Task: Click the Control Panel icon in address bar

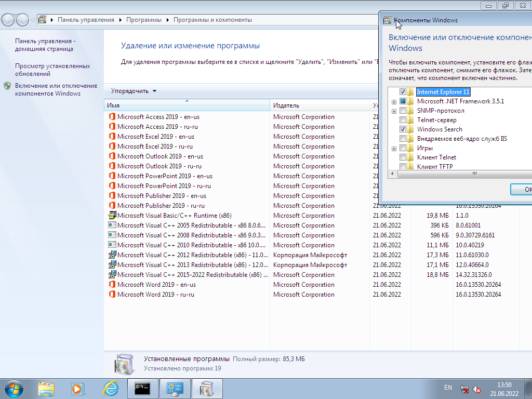Action: (42, 20)
